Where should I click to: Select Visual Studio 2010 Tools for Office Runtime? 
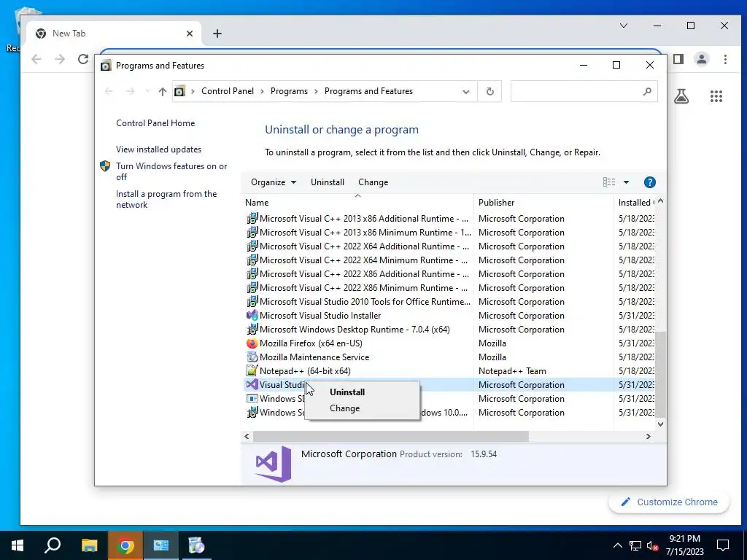[x=449, y=301]
